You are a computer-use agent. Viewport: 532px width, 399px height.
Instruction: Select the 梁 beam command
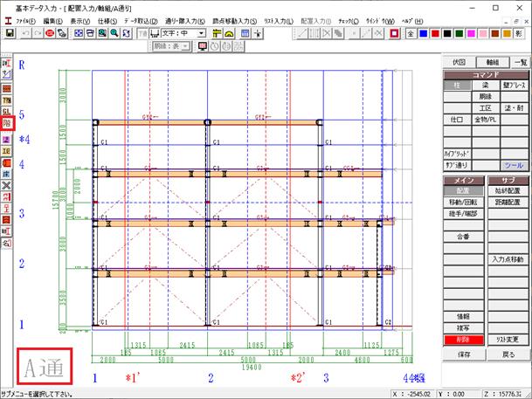click(x=486, y=85)
